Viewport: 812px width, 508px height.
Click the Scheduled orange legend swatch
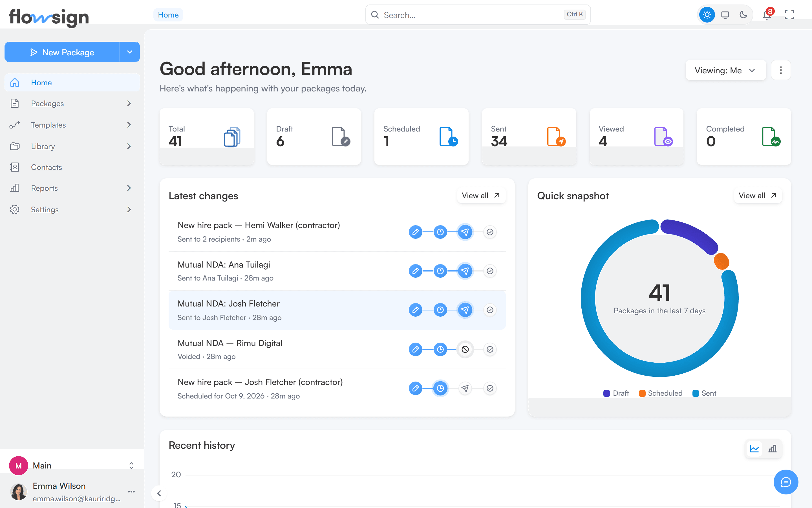pos(642,393)
